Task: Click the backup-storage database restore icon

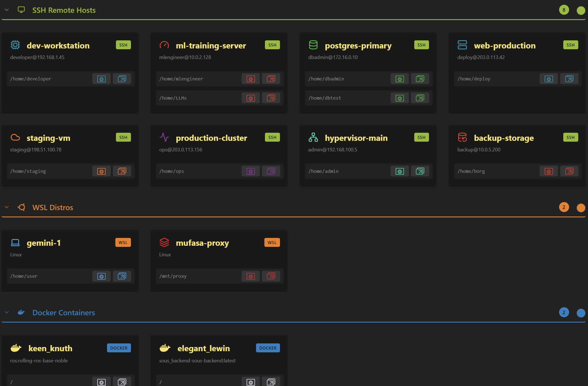Action: 462,137
